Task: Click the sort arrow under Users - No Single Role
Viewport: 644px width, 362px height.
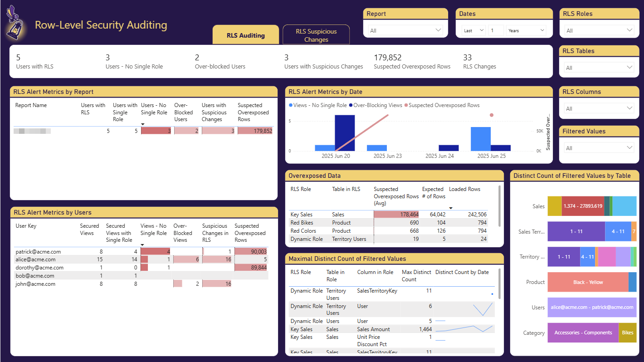Action: coord(143,124)
